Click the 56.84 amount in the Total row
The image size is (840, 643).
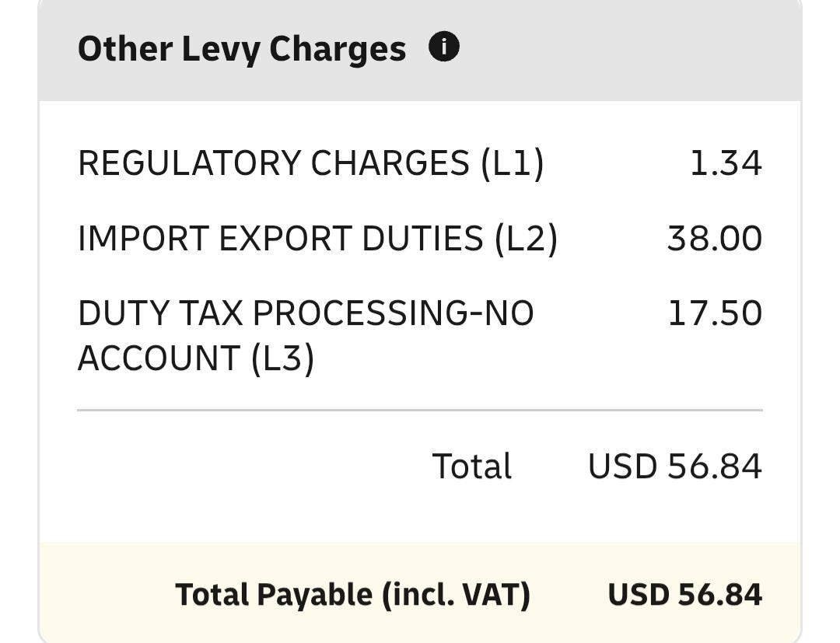coord(714,467)
